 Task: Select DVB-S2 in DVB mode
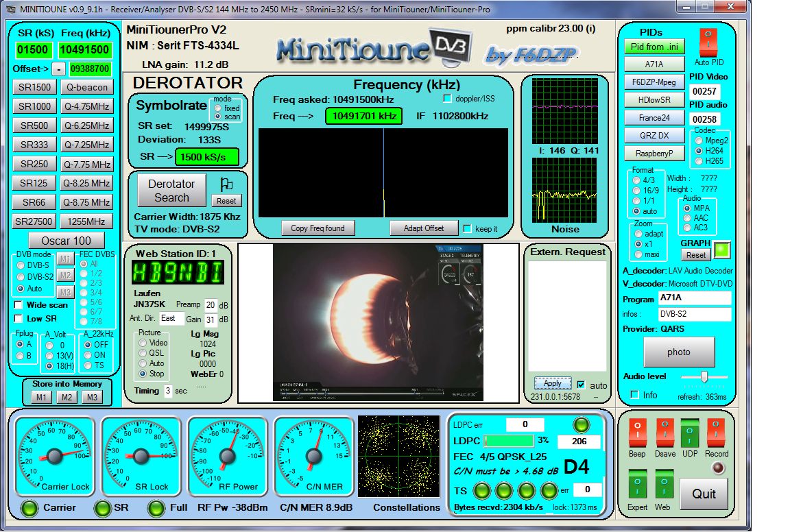coord(21,276)
